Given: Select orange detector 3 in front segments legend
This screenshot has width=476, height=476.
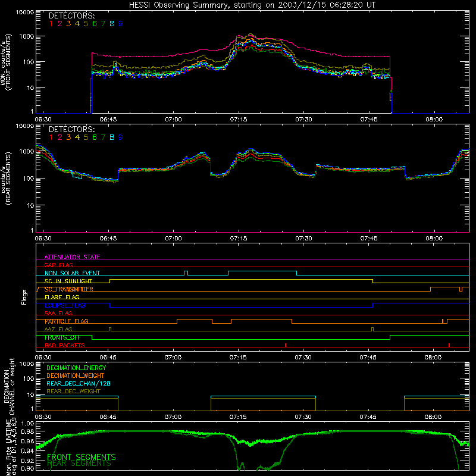Looking at the screenshot, I should (68, 24).
